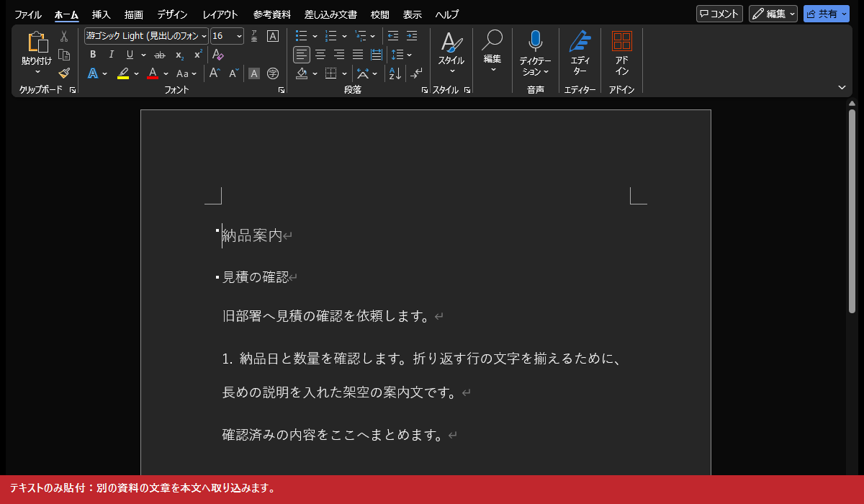Image resolution: width=864 pixels, height=504 pixels.
Task: Open the Add-ins (アドイン) grid icon
Action: 621,41
